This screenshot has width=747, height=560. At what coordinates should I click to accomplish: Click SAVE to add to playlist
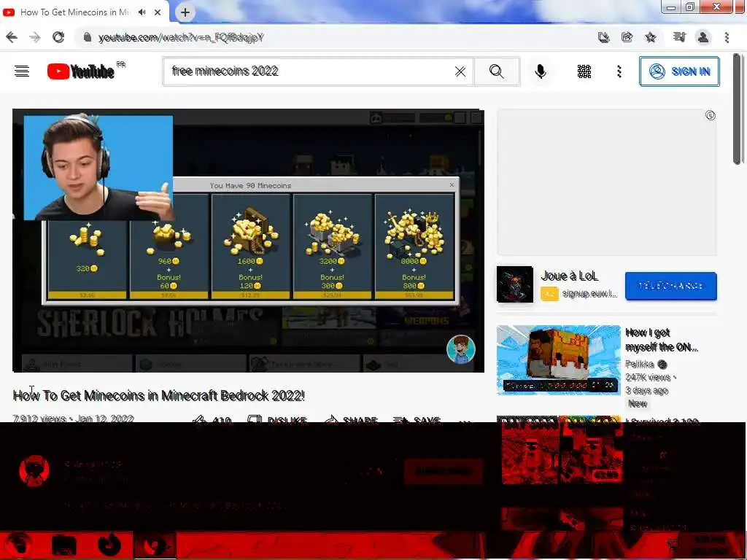coord(417,421)
